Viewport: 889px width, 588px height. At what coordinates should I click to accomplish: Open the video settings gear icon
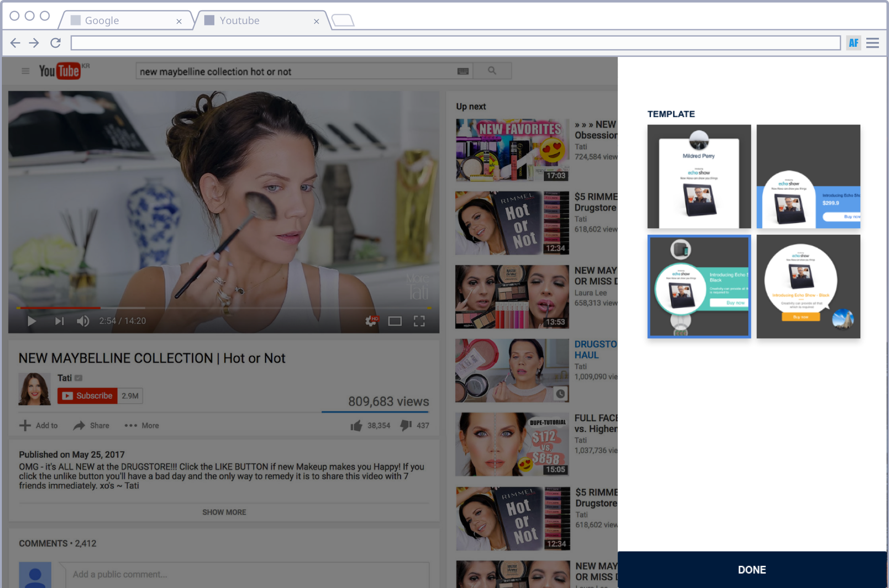[371, 321]
